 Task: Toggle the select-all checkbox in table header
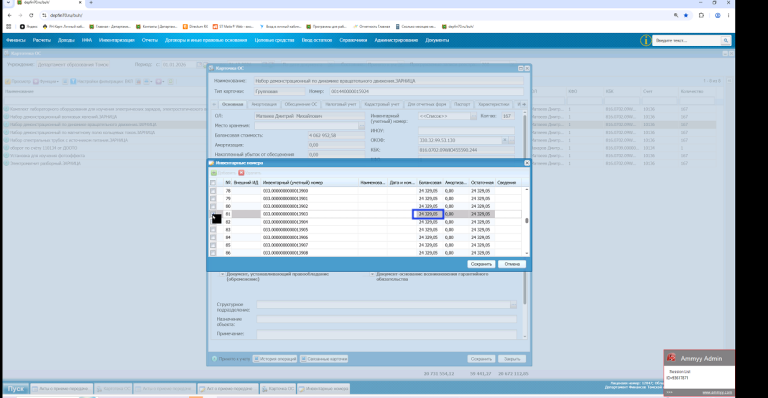(x=213, y=183)
